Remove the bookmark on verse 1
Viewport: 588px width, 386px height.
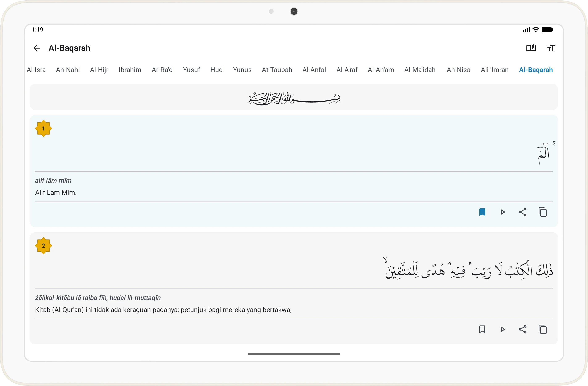click(x=482, y=212)
